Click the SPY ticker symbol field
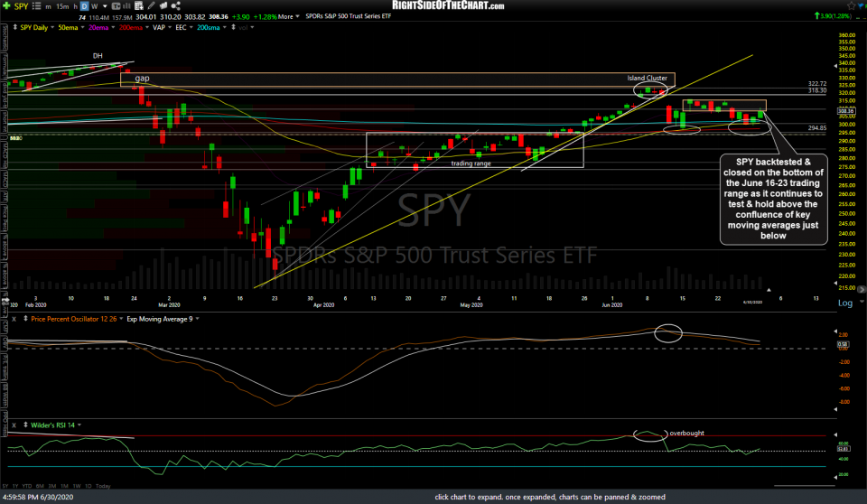867x504 pixels. click(21, 6)
